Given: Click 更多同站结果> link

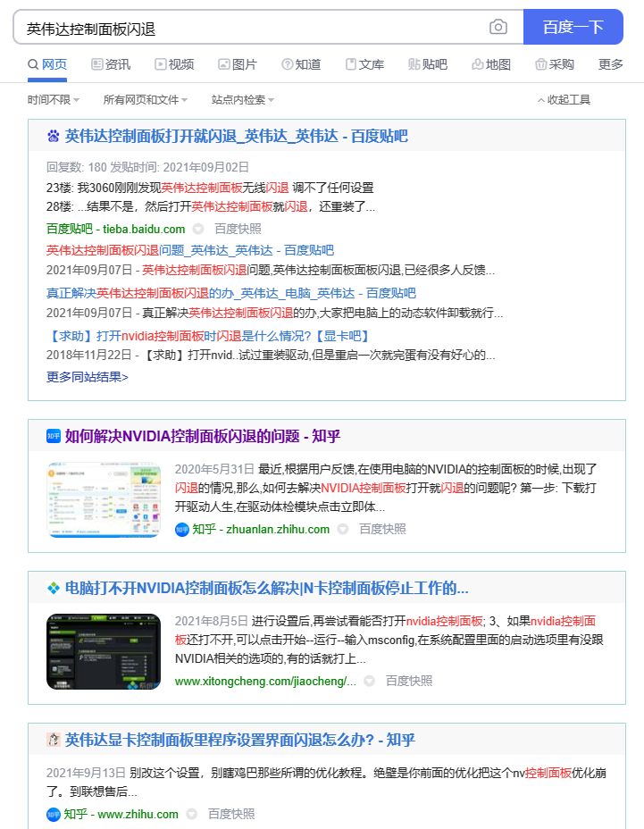Looking at the screenshot, I should coord(88,377).
